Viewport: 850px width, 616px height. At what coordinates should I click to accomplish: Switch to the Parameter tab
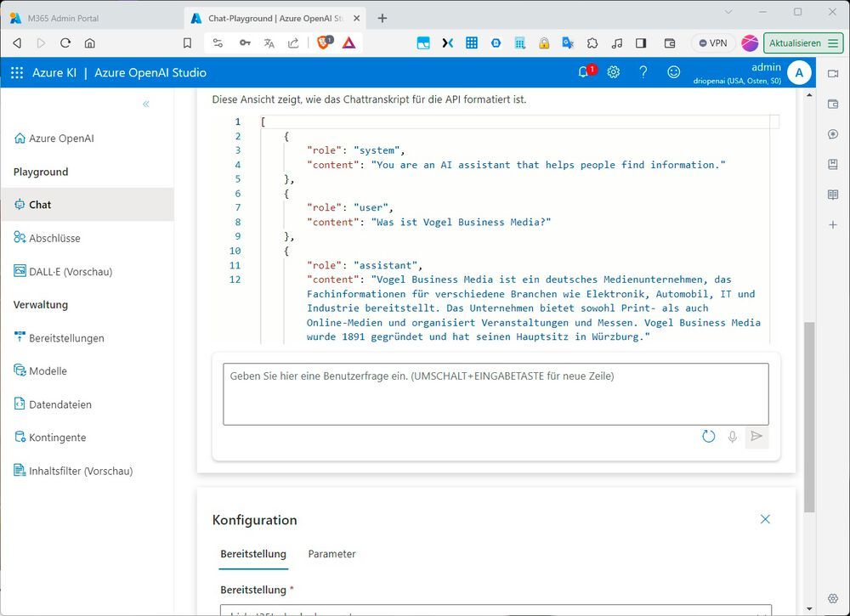[x=331, y=554]
